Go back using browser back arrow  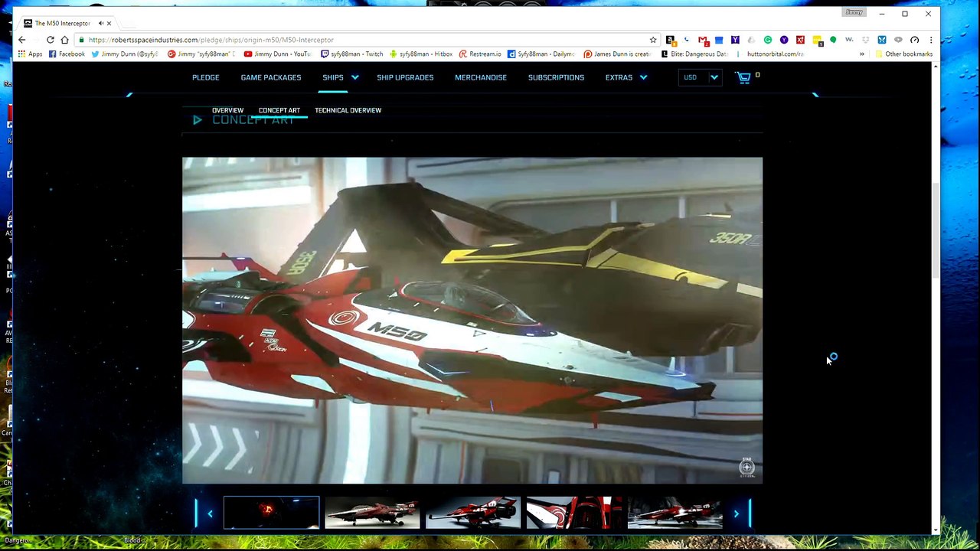point(22,40)
